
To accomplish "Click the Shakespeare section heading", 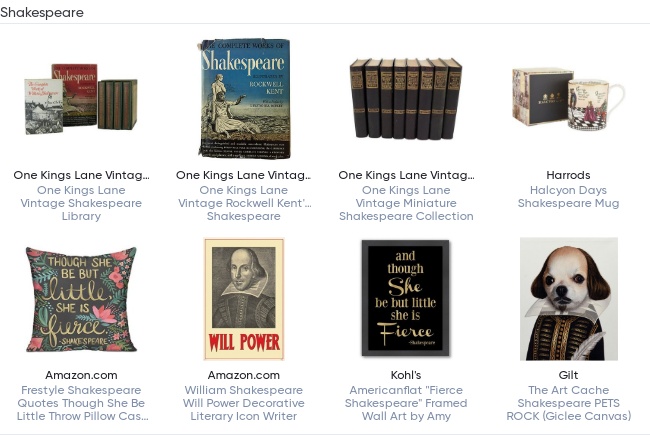I will (x=42, y=13).
